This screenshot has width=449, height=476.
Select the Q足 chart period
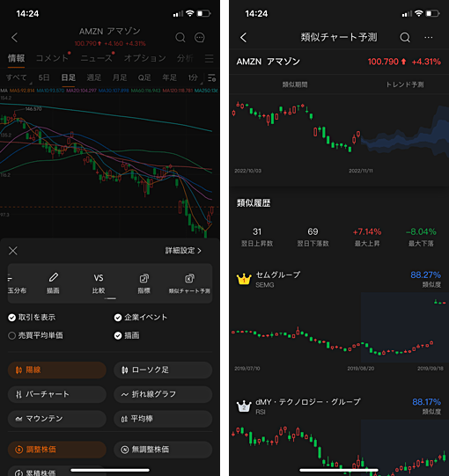(x=144, y=77)
